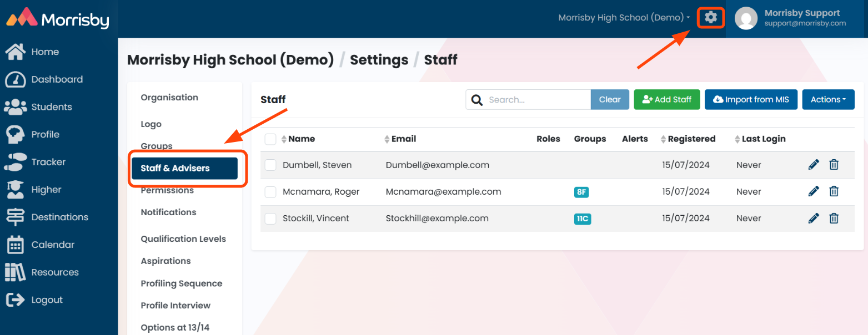Click Dumbell@example.com email cell

click(x=438, y=165)
